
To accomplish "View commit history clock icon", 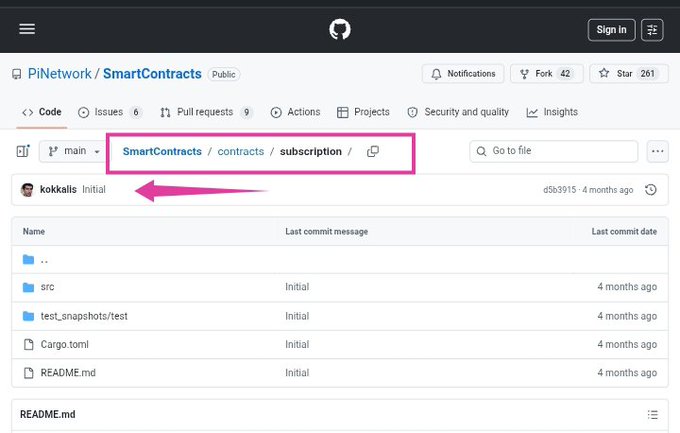I will coord(651,190).
